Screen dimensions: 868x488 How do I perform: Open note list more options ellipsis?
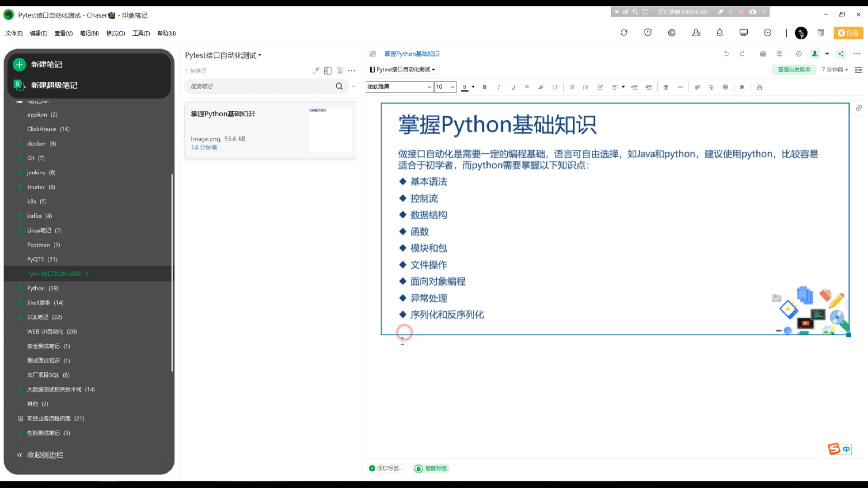tap(351, 70)
